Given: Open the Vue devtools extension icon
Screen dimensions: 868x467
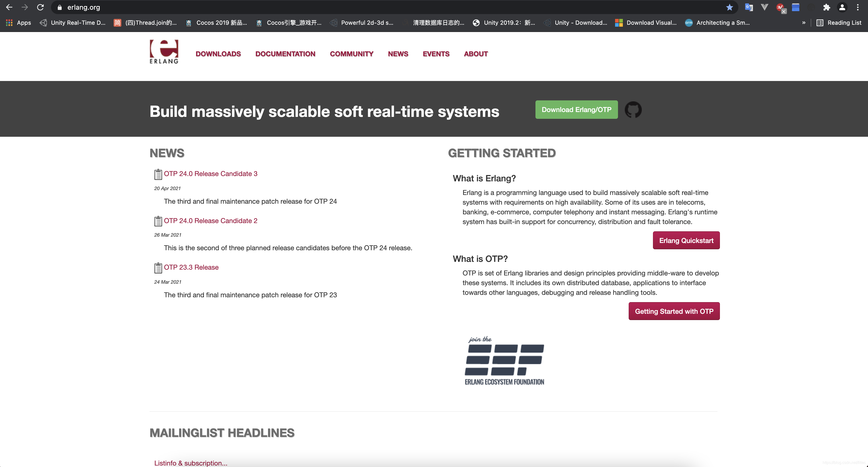Looking at the screenshot, I should click(x=765, y=7).
